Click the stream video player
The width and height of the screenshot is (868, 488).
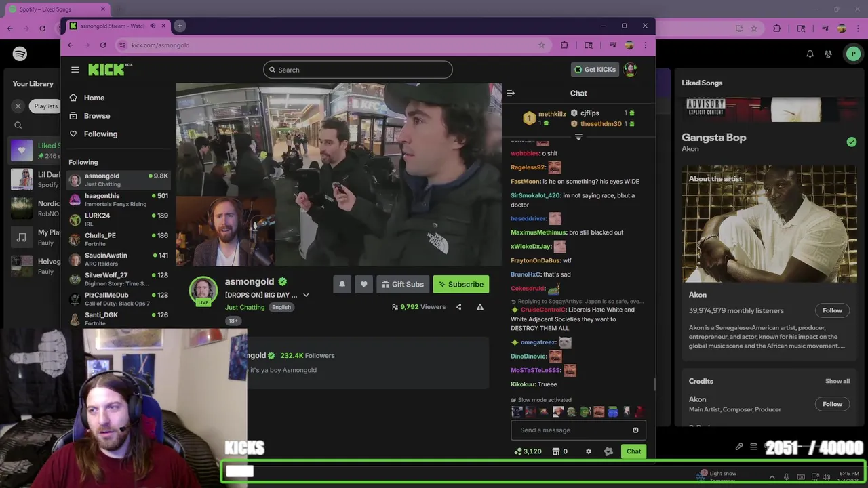(339, 175)
